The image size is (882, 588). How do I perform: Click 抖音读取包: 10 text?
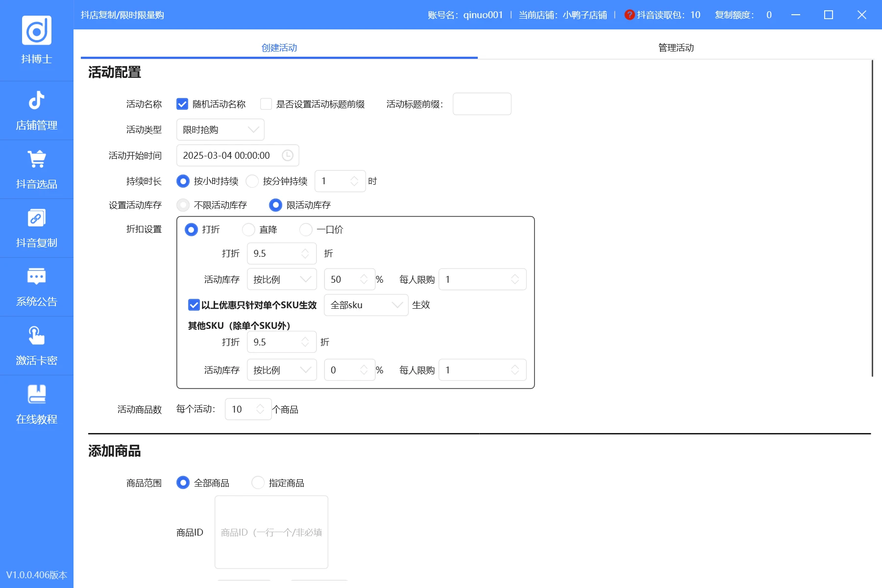click(x=668, y=15)
